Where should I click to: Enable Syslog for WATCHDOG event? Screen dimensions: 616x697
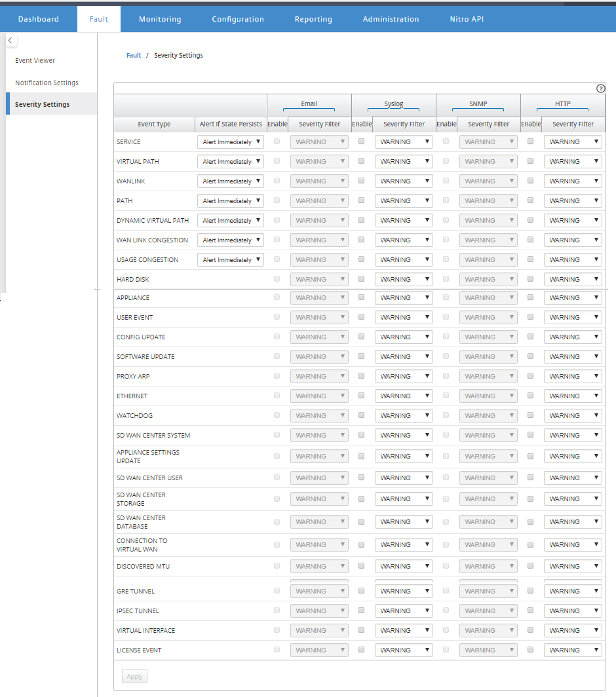click(361, 415)
